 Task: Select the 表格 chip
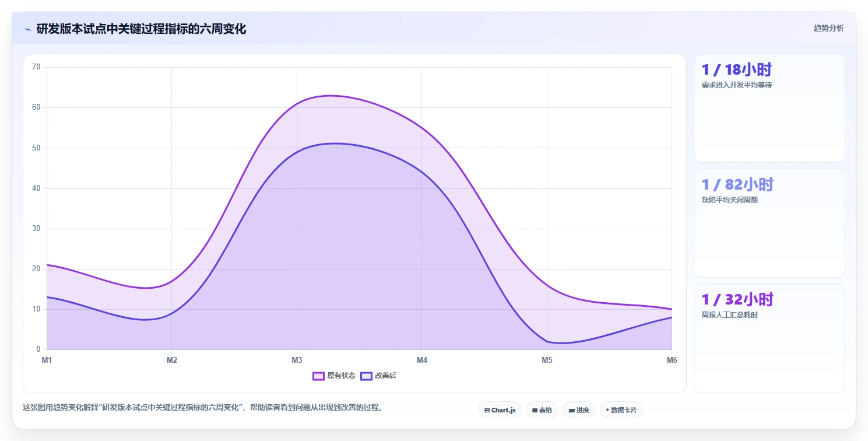tap(542, 410)
